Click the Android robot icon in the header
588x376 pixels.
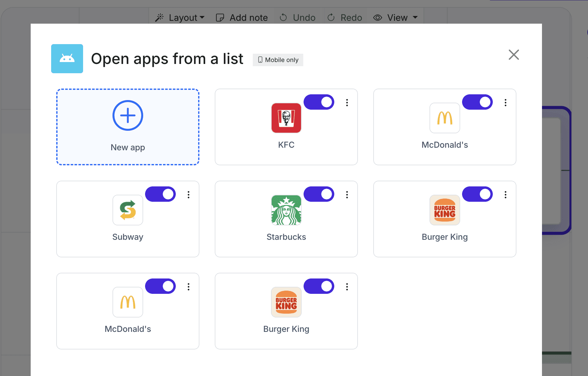[67, 59]
